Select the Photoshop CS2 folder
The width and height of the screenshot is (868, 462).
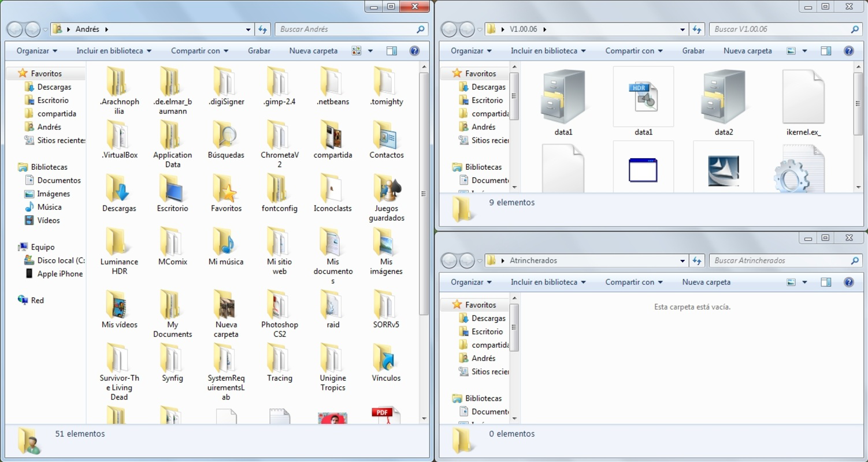279,313
